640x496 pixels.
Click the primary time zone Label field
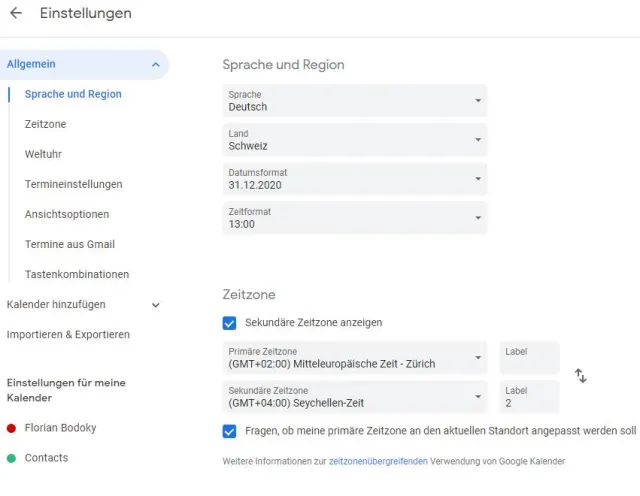click(529, 358)
